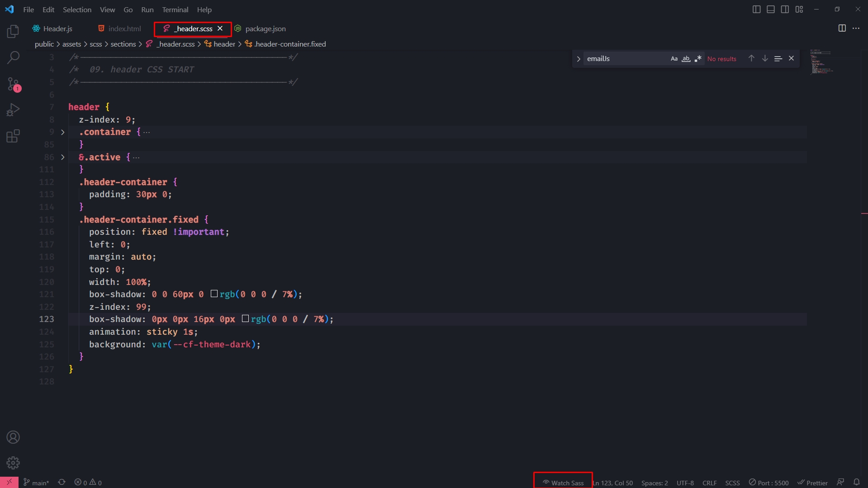868x488 pixels.
Task: Open Source Control view with pending change
Action: coord(13,84)
